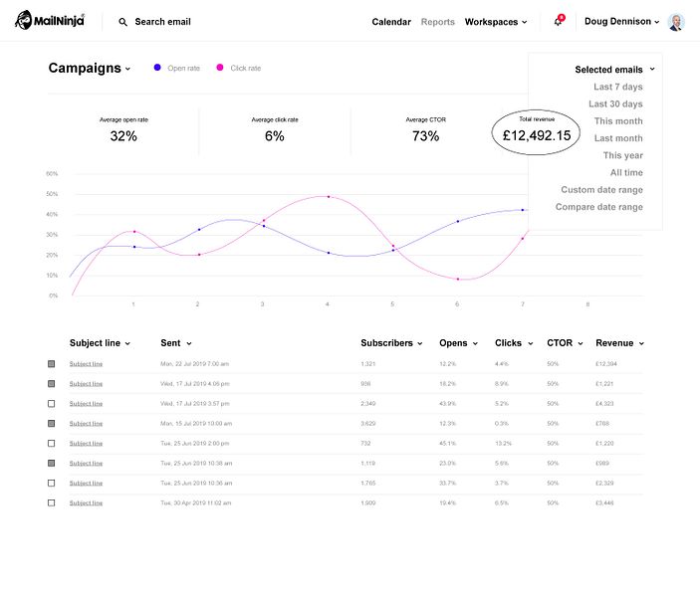Screen dimensions: 700x597
Task: Check the 25 Jun 10:36 am email
Action: coord(52,483)
